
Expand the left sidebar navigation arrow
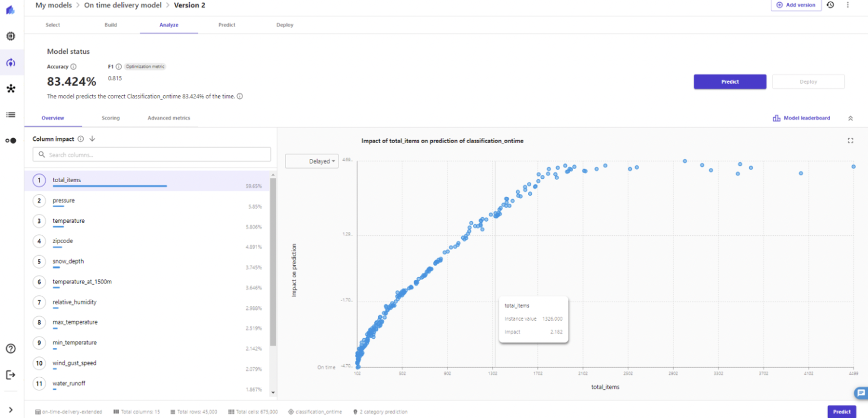[10, 410]
